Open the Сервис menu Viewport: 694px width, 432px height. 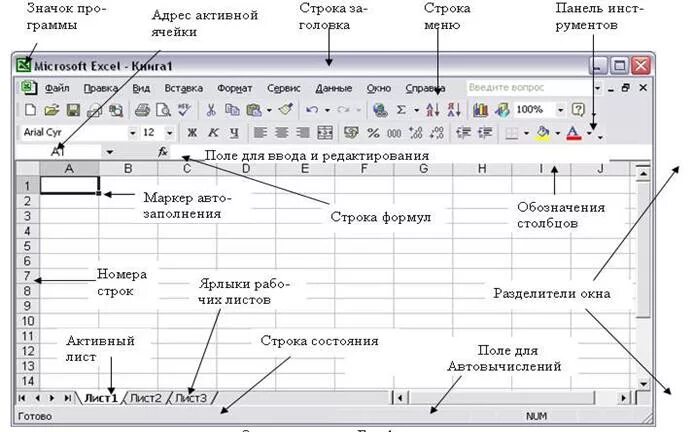pyautogui.click(x=284, y=89)
